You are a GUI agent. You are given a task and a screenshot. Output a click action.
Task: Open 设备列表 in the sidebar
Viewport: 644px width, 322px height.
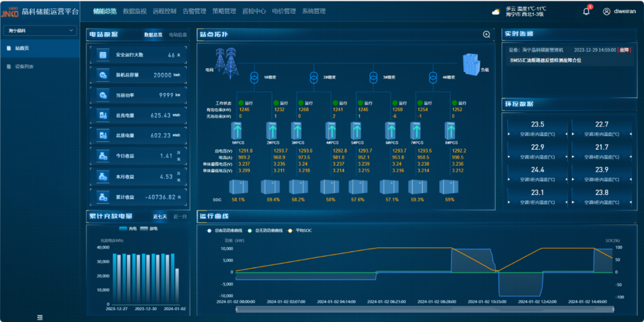tap(24, 66)
